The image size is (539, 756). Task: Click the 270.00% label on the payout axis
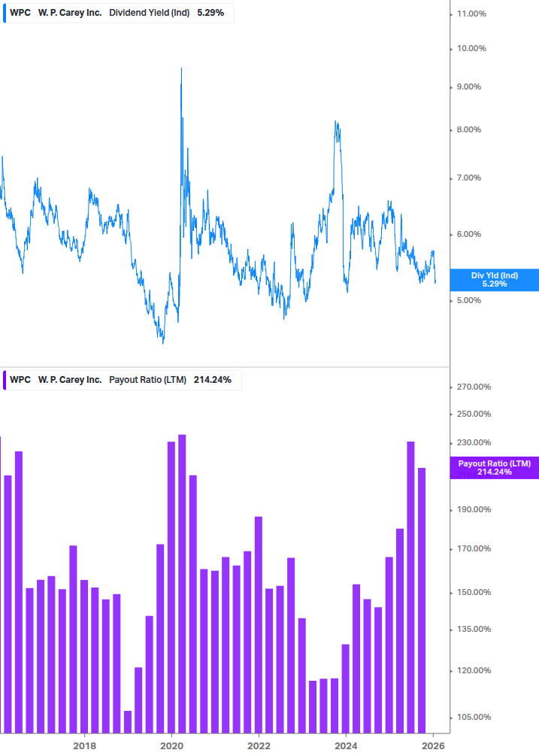(x=474, y=387)
